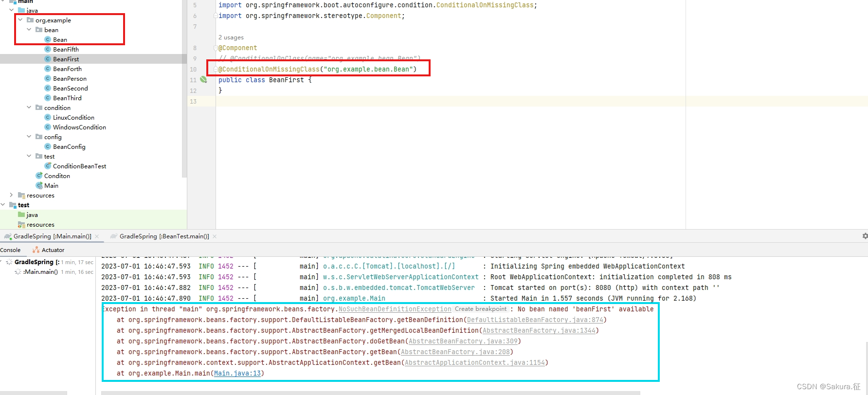Click the resources folder icon under main
868x395 pixels.
pos(21,195)
